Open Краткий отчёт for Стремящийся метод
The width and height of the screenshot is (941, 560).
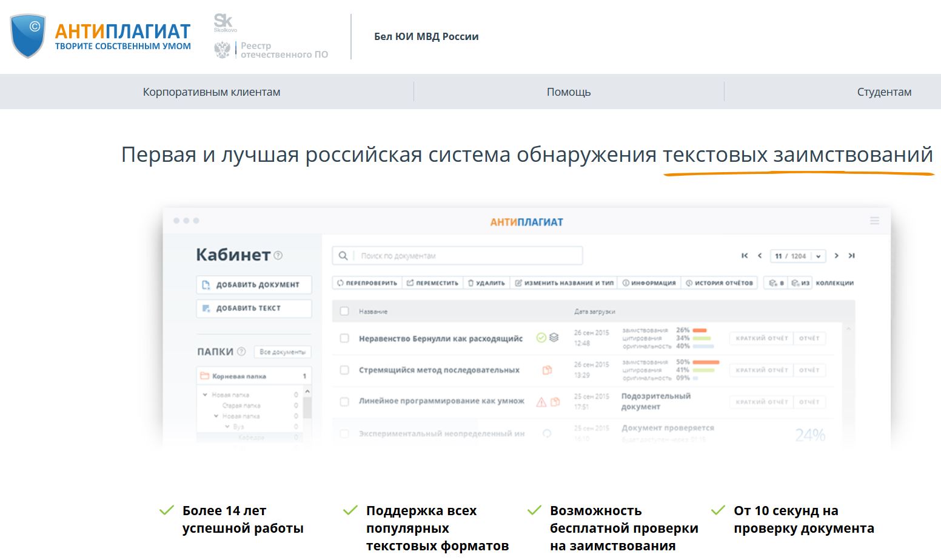pos(762,370)
